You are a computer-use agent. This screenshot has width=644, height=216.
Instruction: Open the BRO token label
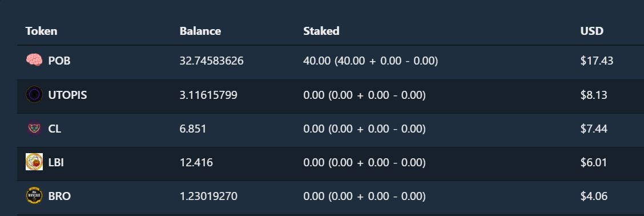tap(59, 196)
